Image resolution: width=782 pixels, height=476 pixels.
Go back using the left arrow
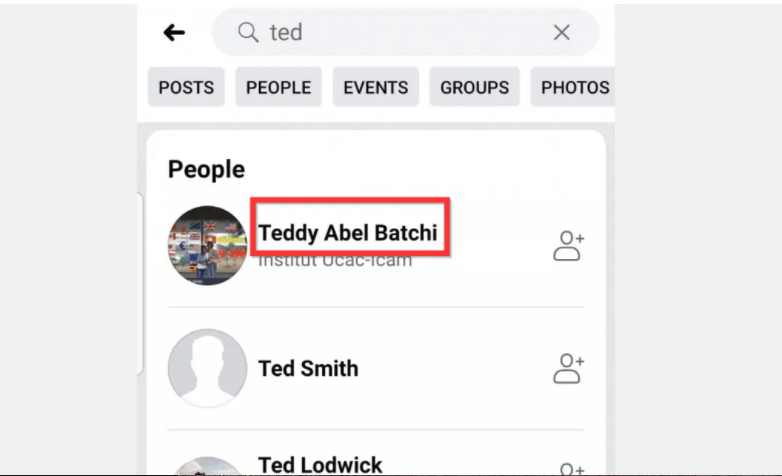174,33
